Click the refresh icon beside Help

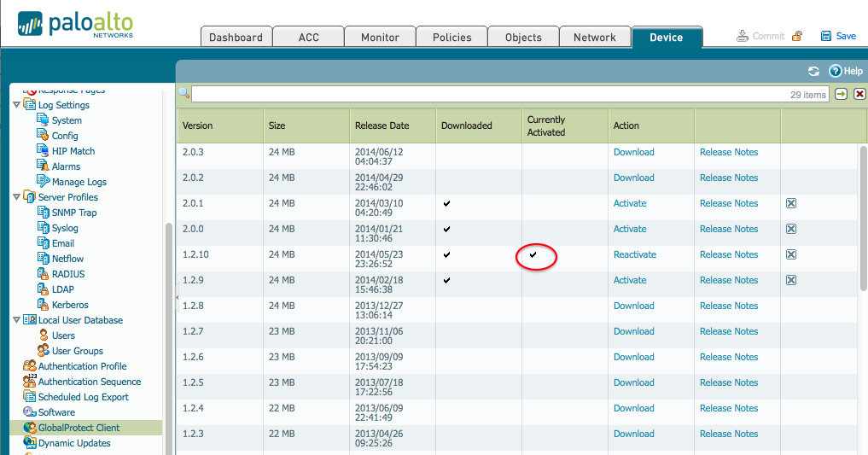pyautogui.click(x=813, y=71)
